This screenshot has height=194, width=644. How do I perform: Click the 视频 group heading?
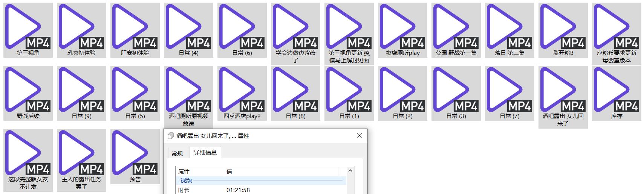click(186, 180)
